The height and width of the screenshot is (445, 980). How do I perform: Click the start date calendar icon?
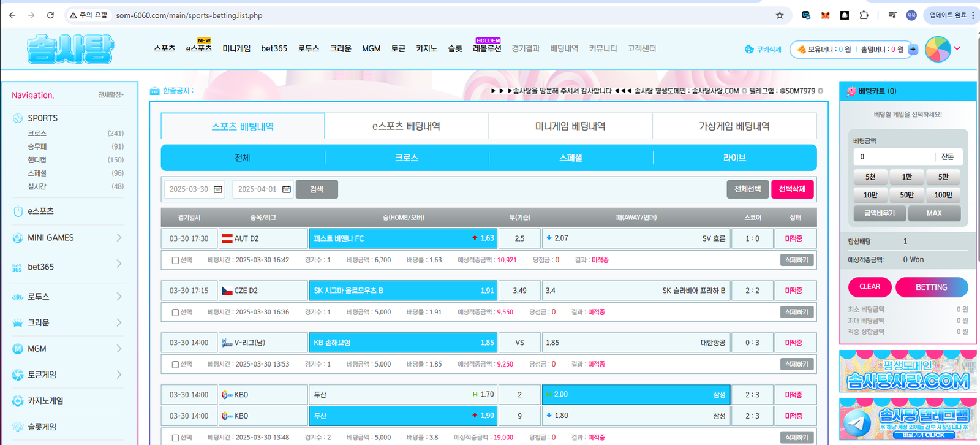(x=217, y=189)
